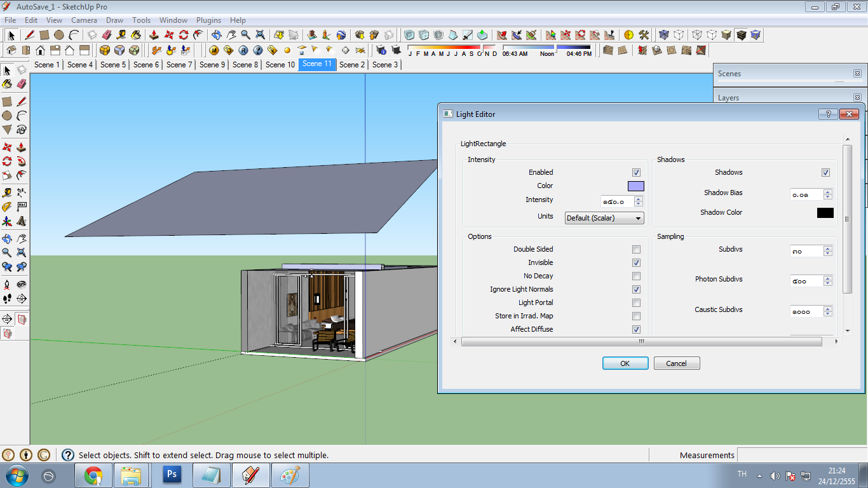Open the Plugins menu
The image size is (868, 488).
coord(208,20)
